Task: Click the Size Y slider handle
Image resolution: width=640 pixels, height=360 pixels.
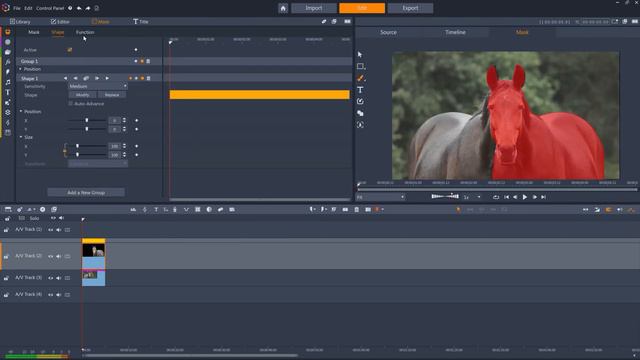Action: [x=77, y=155]
